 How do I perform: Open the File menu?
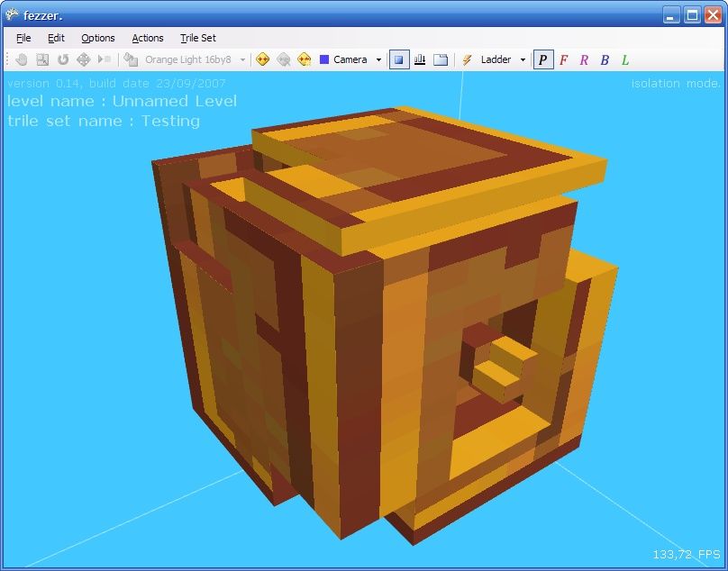[23, 38]
